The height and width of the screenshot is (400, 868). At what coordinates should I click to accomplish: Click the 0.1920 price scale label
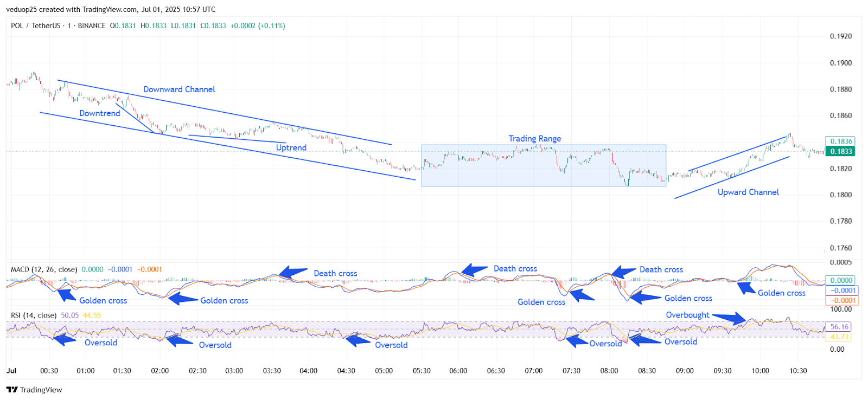(x=841, y=36)
